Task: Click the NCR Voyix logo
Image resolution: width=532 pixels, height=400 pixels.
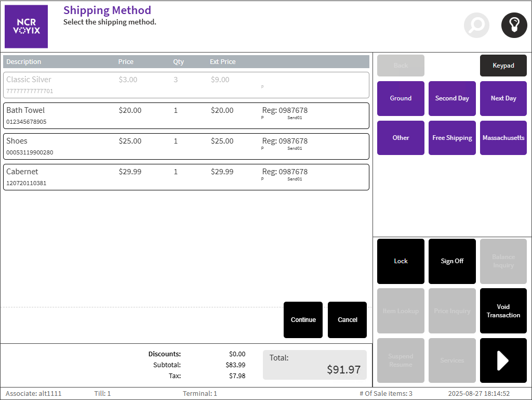Action: point(26,27)
